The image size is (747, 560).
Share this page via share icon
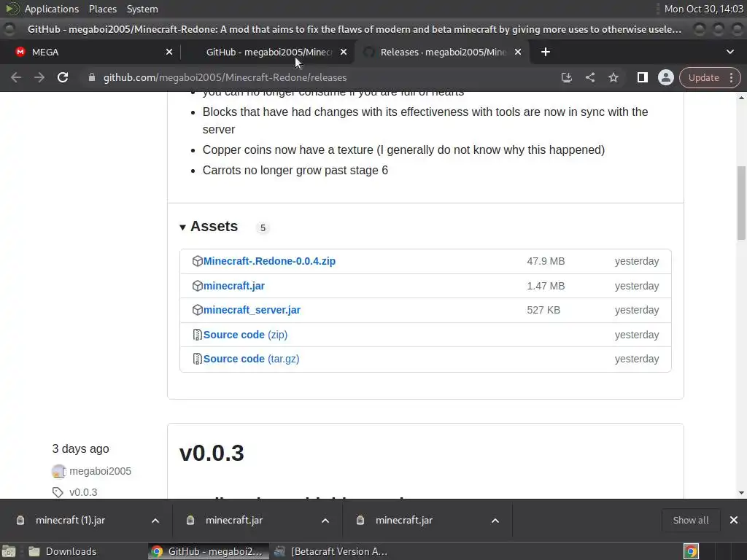tap(589, 77)
